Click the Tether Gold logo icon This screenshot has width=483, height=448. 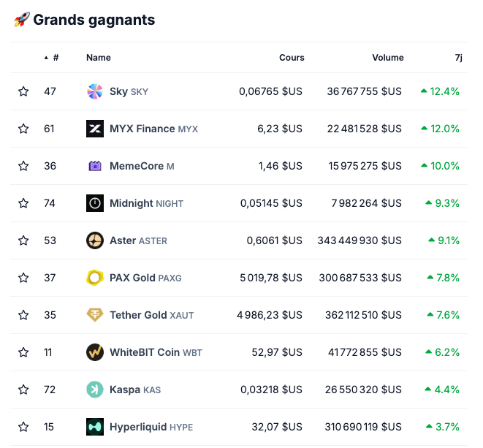pyautogui.click(x=95, y=315)
